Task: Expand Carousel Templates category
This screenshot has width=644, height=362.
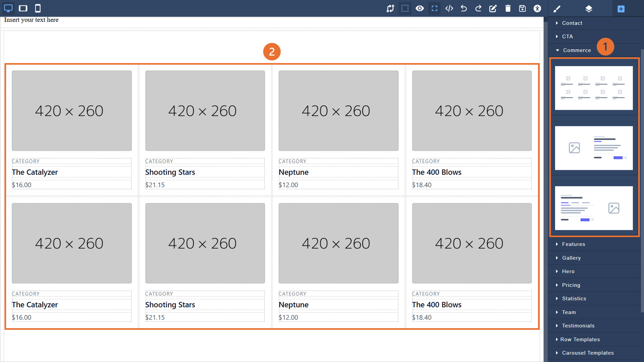Action: pos(588,353)
